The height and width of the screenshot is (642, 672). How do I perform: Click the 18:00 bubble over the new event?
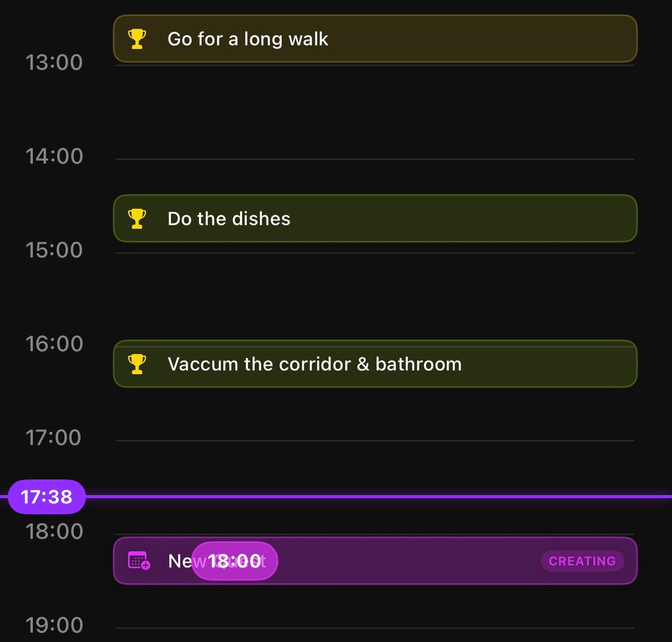click(235, 561)
